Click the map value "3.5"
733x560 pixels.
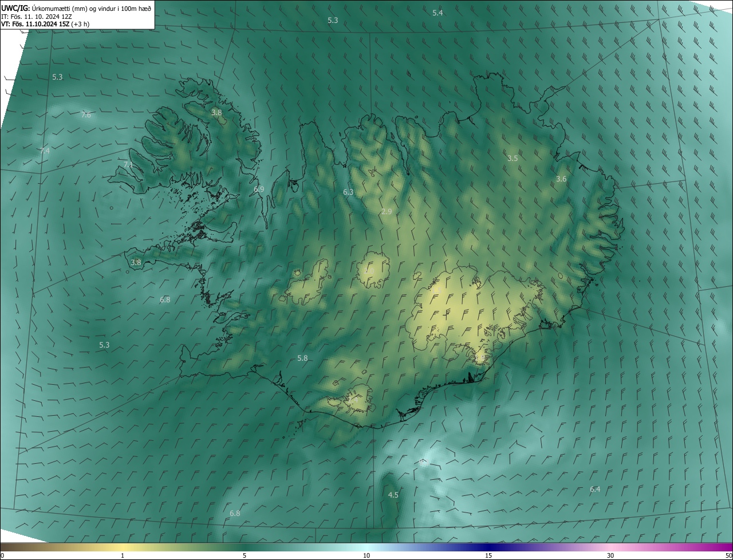tap(513, 158)
